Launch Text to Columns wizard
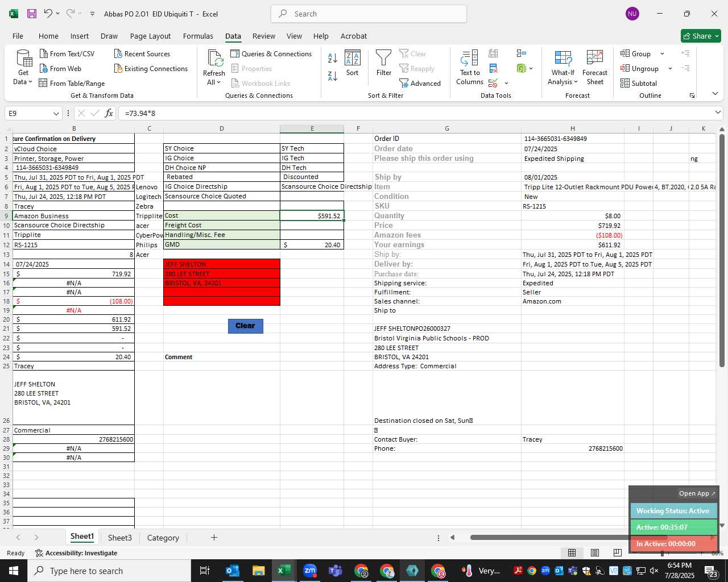Screen dimensions: 728x582 point(470,68)
